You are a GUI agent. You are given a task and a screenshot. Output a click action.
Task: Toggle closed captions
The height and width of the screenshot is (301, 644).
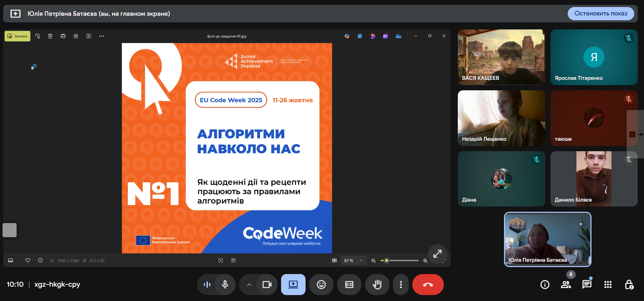click(349, 285)
